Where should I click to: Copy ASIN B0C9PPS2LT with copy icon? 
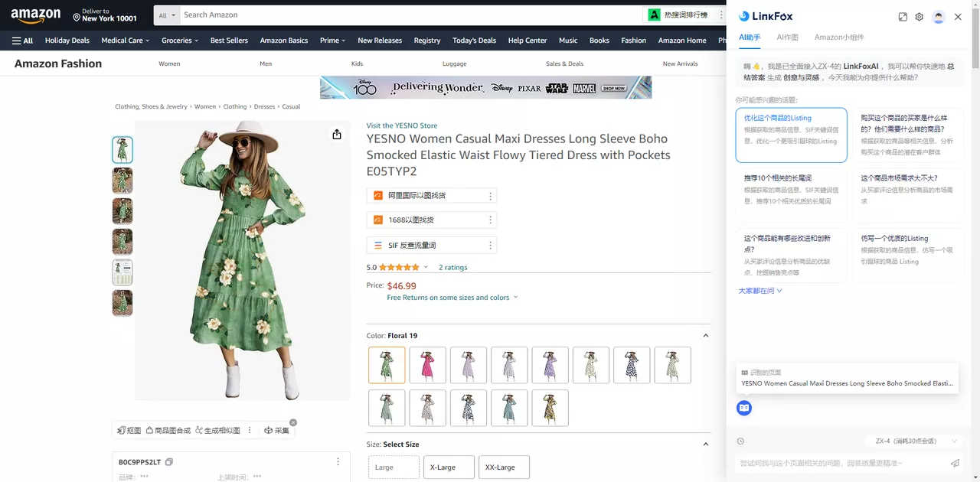[169, 462]
